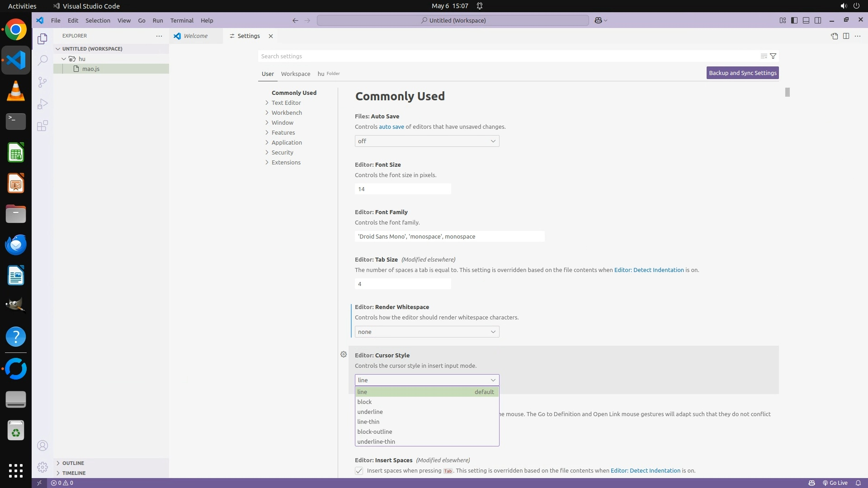Click the Cursor Style gear icon

pos(344,355)
